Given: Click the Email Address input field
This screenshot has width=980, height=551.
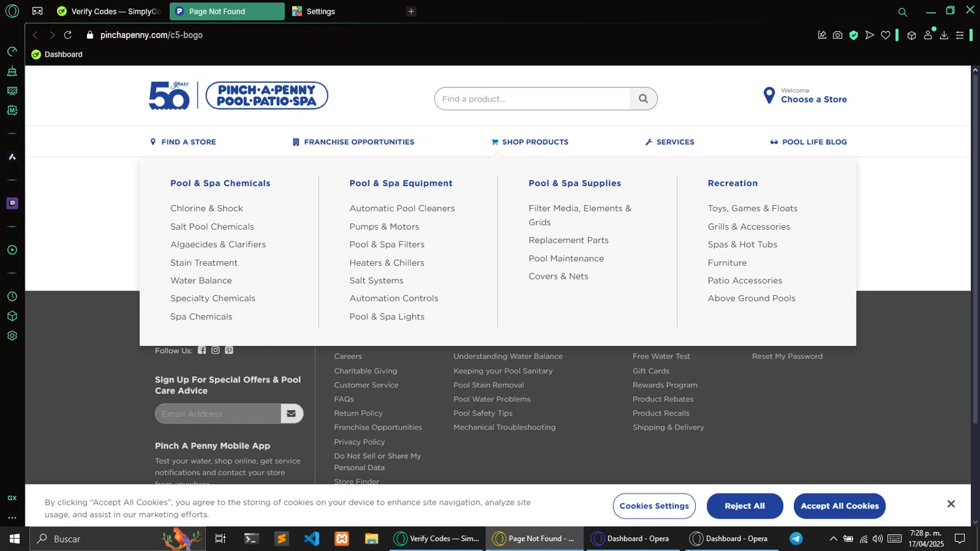Looking at the screenshot, I should point(218,413).
